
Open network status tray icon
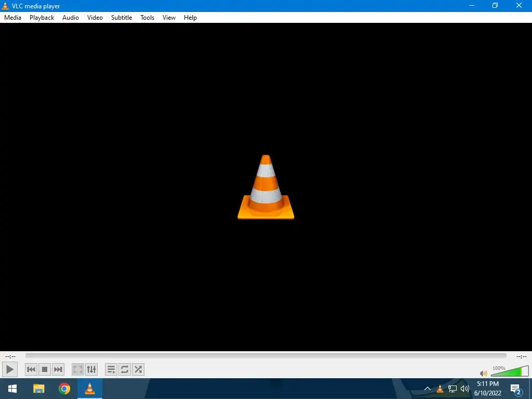coord(453,389)
